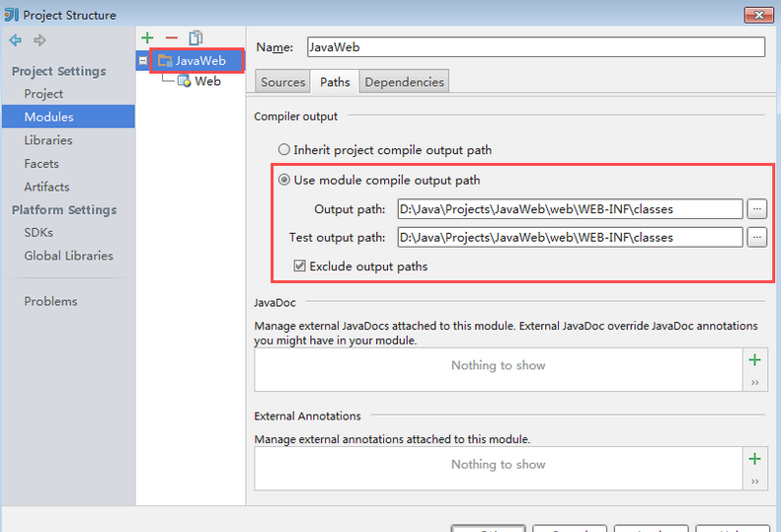781x532 pixels.
Task: Click the module Name input field
Action: tap(536, 47)
